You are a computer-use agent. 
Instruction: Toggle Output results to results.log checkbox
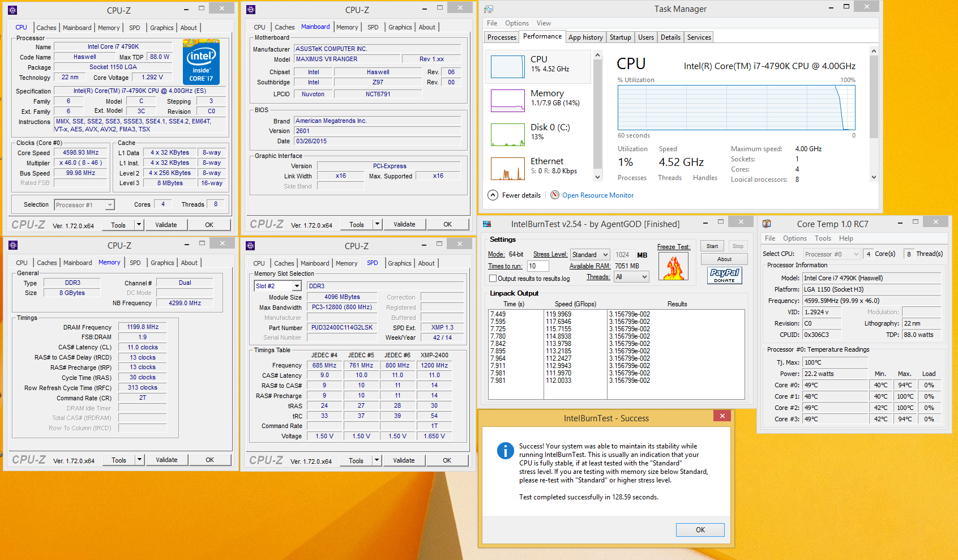(493, 278)
